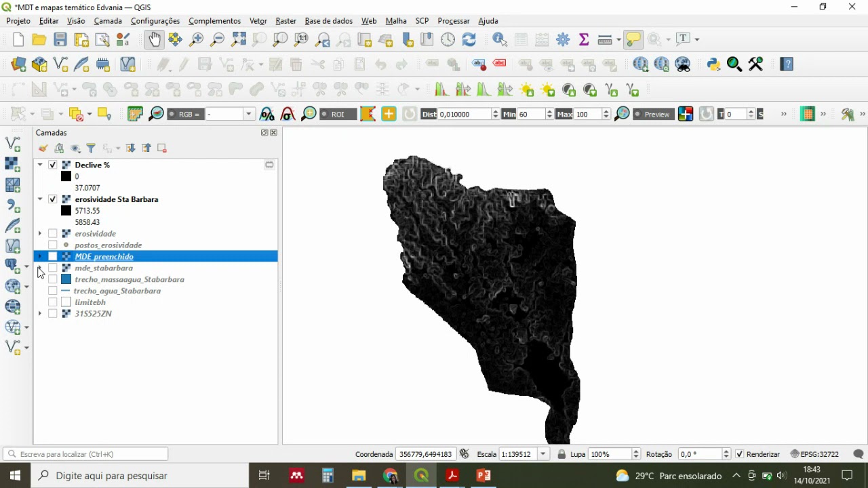Viewport: 868px width, 488px height.
Task: Enable the MDE preenchido layer checkbox
Action: pos(53,257)
